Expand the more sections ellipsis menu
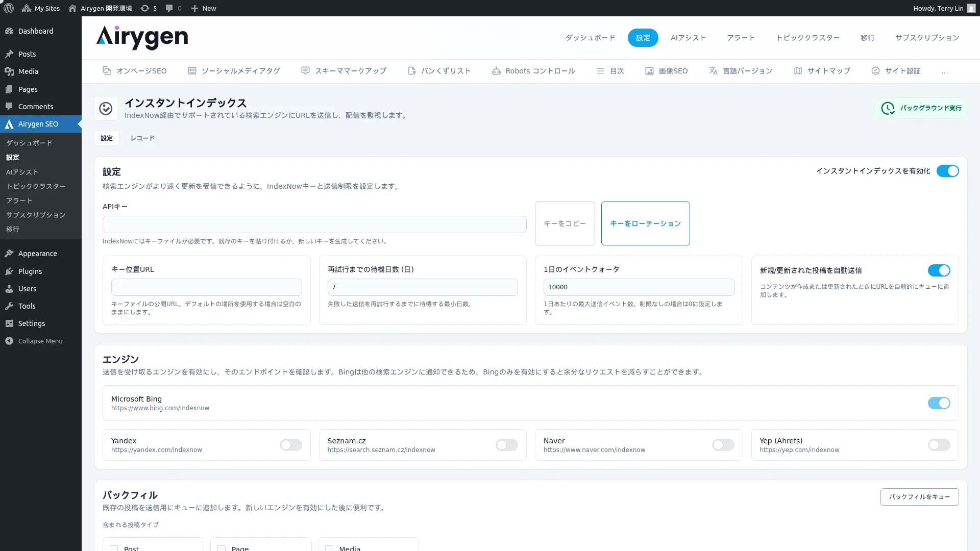This screenshot has width=980, height=551. (945, 72)
